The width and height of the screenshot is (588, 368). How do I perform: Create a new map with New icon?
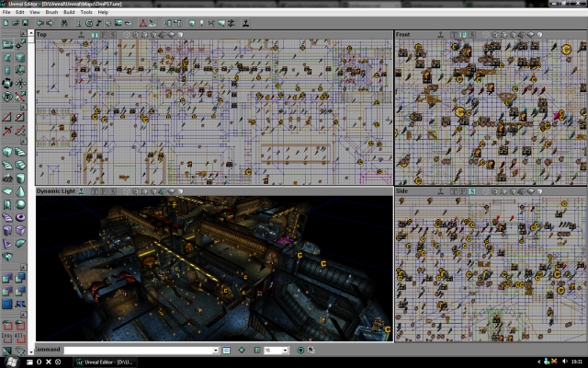[x=6, y=23]
